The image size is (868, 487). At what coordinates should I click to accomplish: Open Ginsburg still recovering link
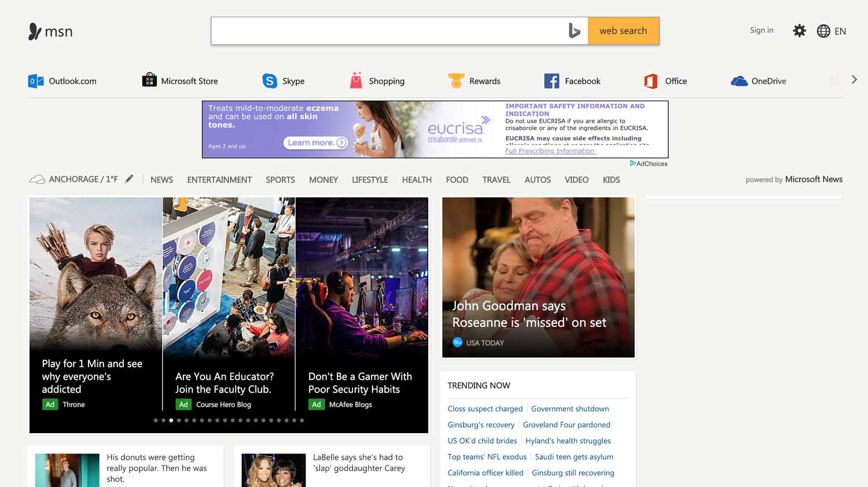(573, 473)
